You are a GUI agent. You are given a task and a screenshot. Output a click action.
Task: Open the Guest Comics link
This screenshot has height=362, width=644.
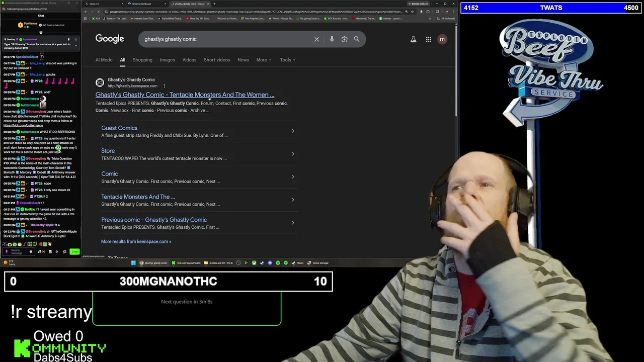pyautogui.click(x=119, y=128)
